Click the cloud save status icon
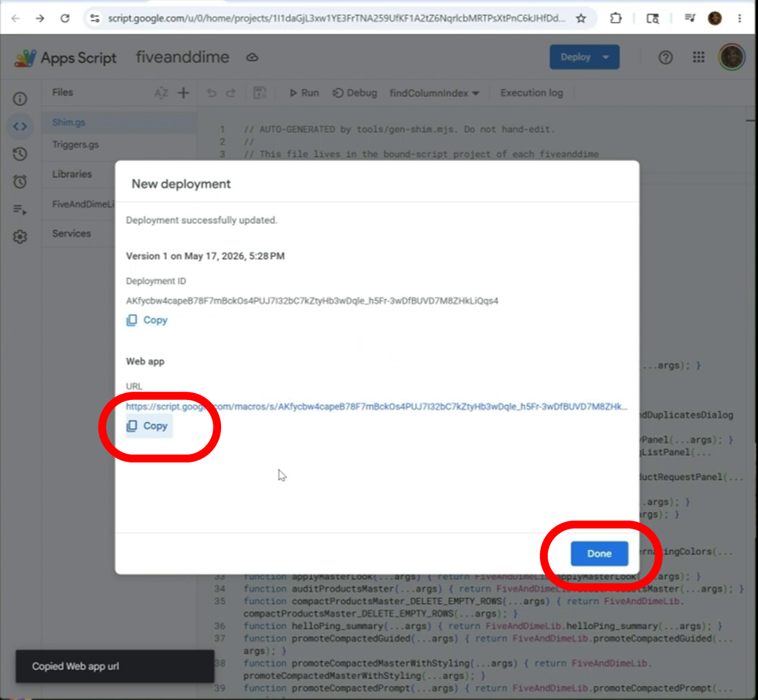 (252, 57)
